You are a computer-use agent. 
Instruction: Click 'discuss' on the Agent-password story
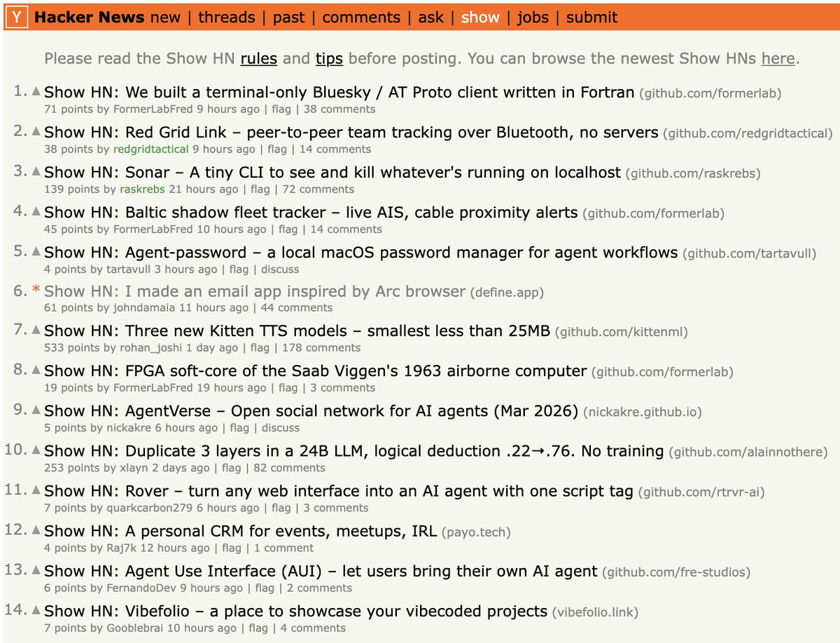[x=280, y=269]
